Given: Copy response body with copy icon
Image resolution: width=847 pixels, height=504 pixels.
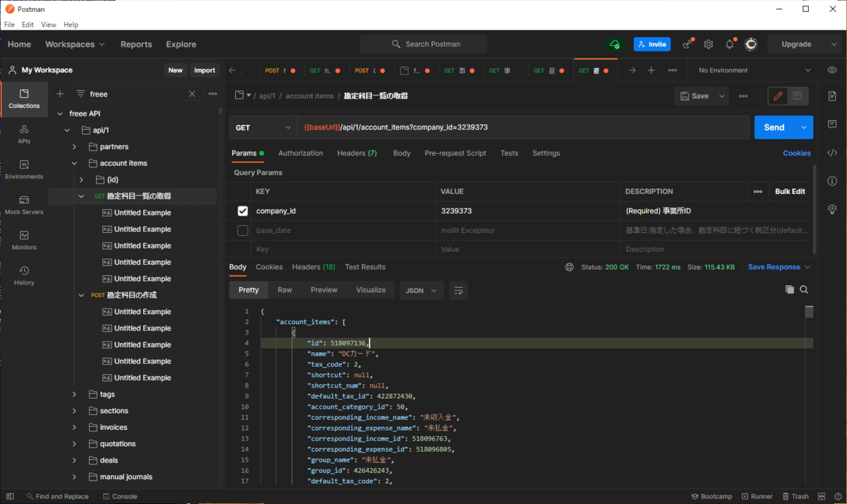Looking at the screenshot, I should pos(789,289).
